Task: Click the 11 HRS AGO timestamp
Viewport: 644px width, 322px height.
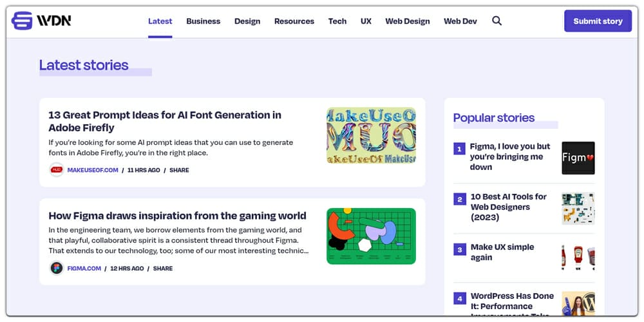Action: (144, 170)
